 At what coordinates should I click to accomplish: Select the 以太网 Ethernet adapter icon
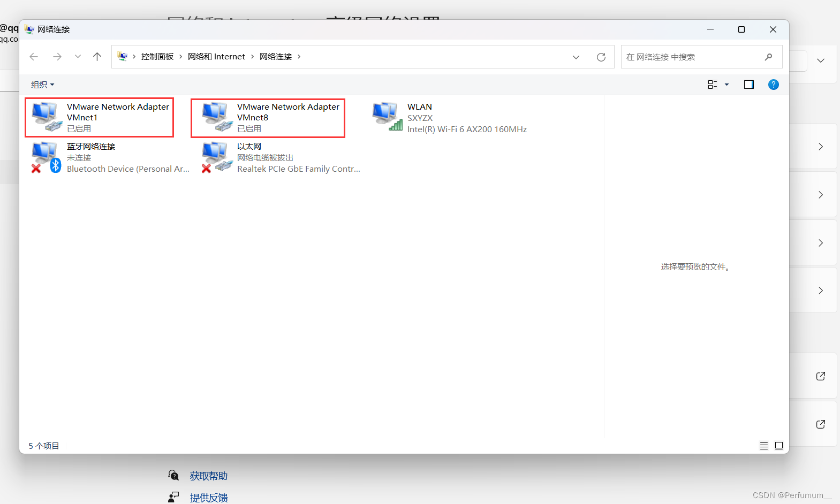[217, 157]
